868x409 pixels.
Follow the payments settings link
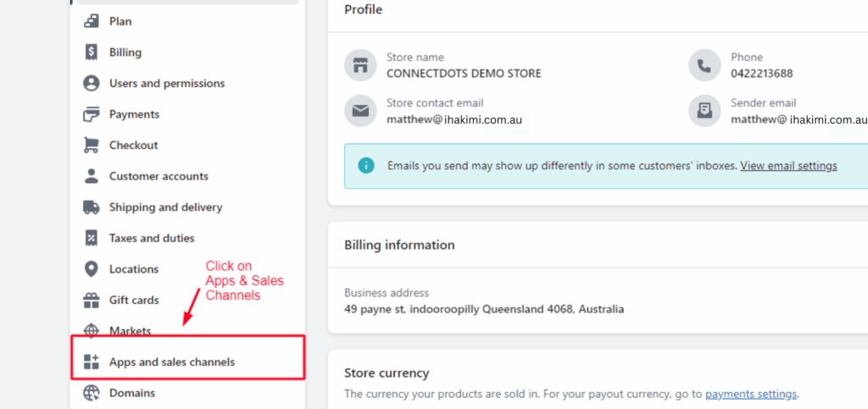(x=750, y=394)
